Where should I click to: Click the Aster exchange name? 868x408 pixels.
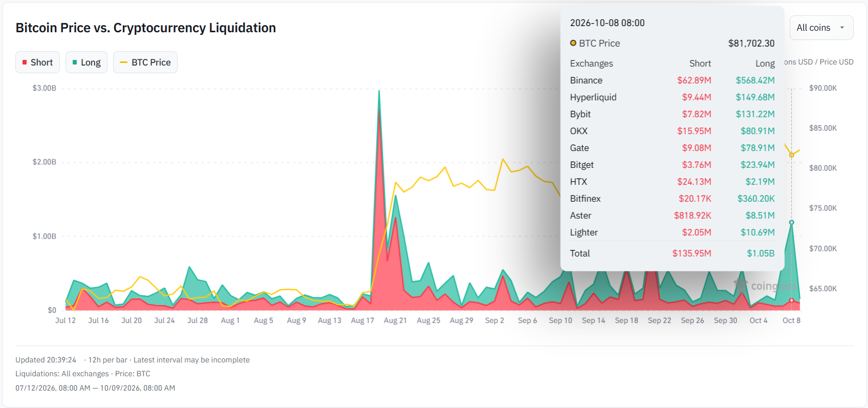pyautogui.click(x=580, y=216)
